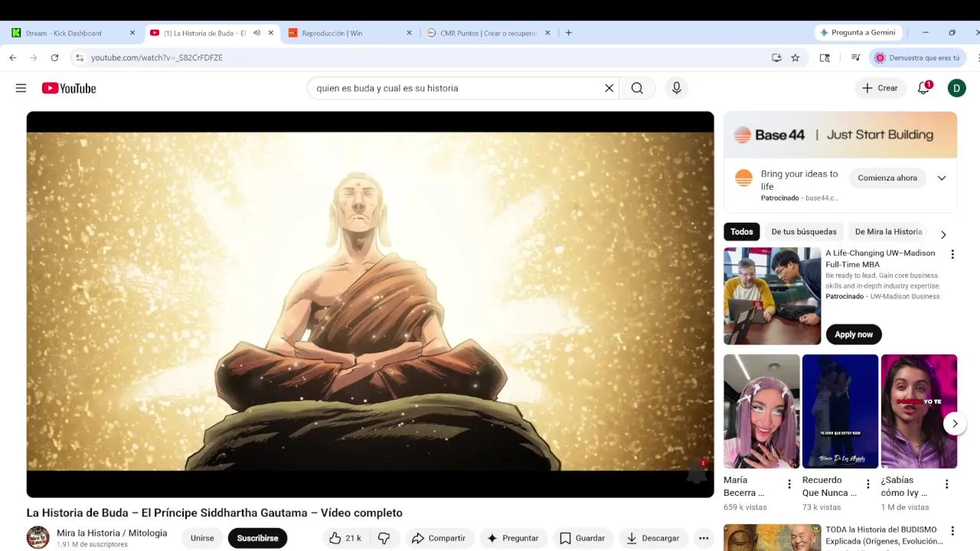Close the Stream - Kick Dashboard tab

pos(132,33)
